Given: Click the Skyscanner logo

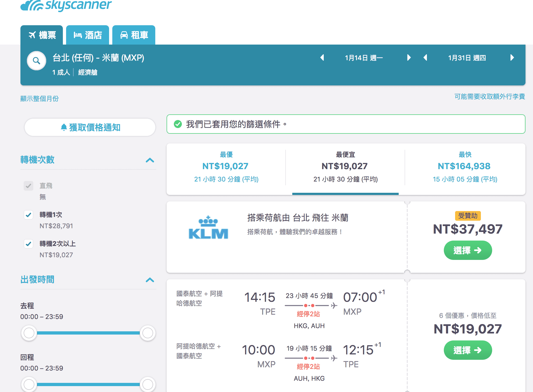Looking at the screenshot, I should click(x=66, y=5).
